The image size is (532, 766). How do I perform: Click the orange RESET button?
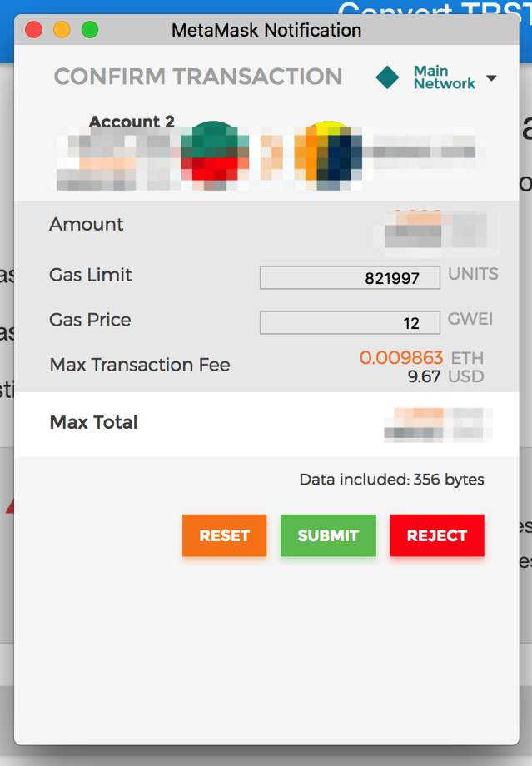tap(224, 535)
